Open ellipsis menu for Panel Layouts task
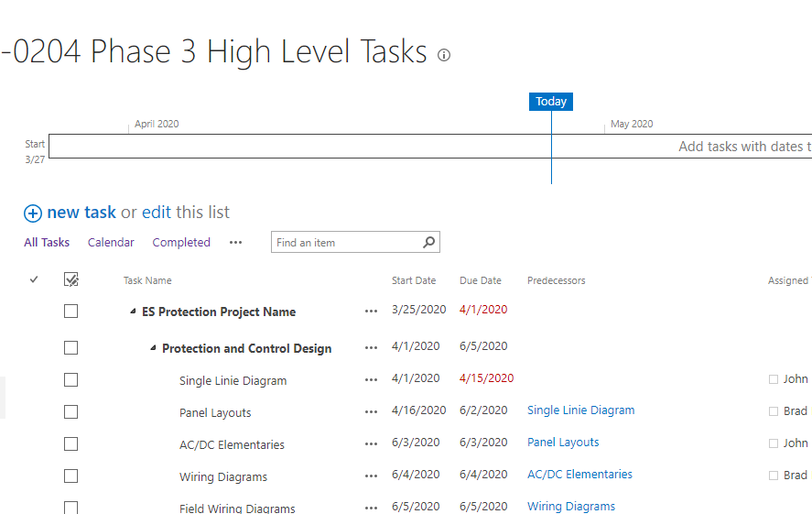 point(371,412)
